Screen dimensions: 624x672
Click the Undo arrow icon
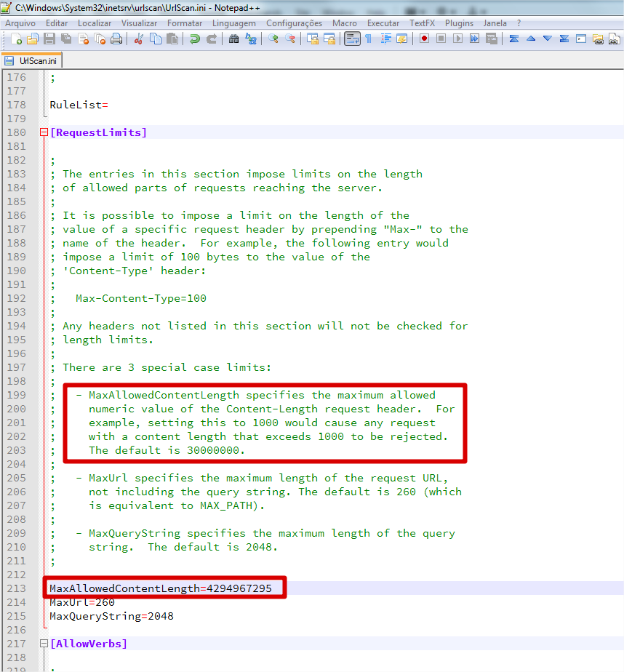195,39
